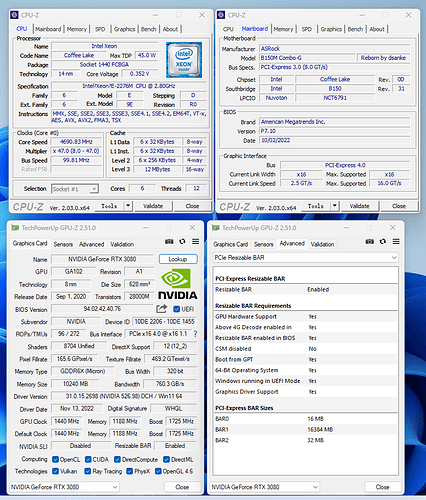Open GPU selector dropdown in right GPU-Z window
This screenshot has height=500, width=426.
tap(265, 487)
